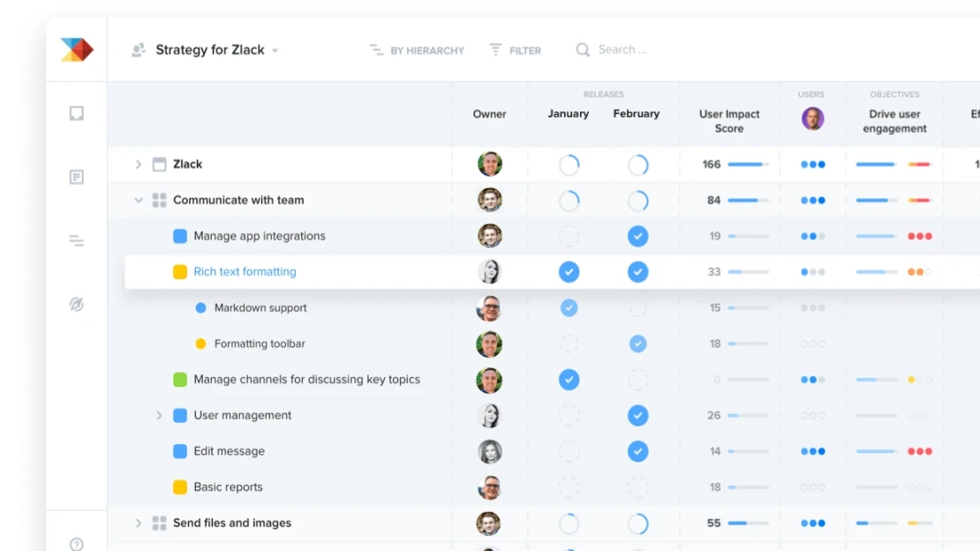This screenshot has width=980, height=551.
Task: Click the owner avatar for User management
Action: [x=489, y=415]
